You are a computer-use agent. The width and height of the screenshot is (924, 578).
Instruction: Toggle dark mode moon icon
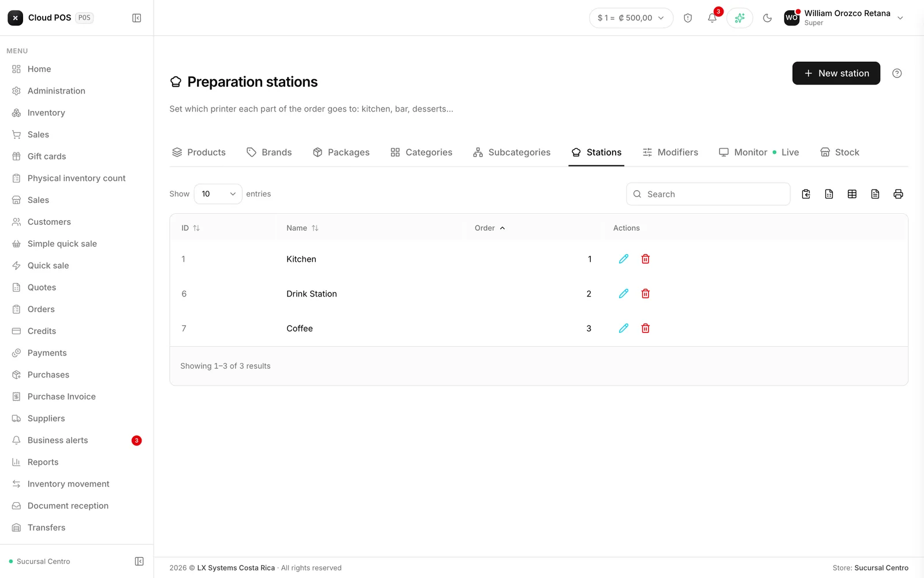pyautogui.click(x=767, y=18)
